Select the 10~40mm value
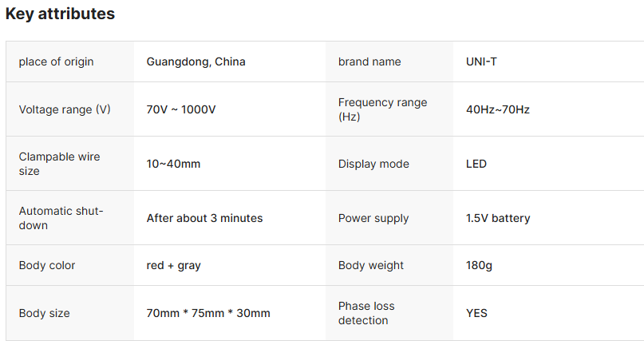Image resolution: width=644 pixels, height=341 pixels. 173,164
